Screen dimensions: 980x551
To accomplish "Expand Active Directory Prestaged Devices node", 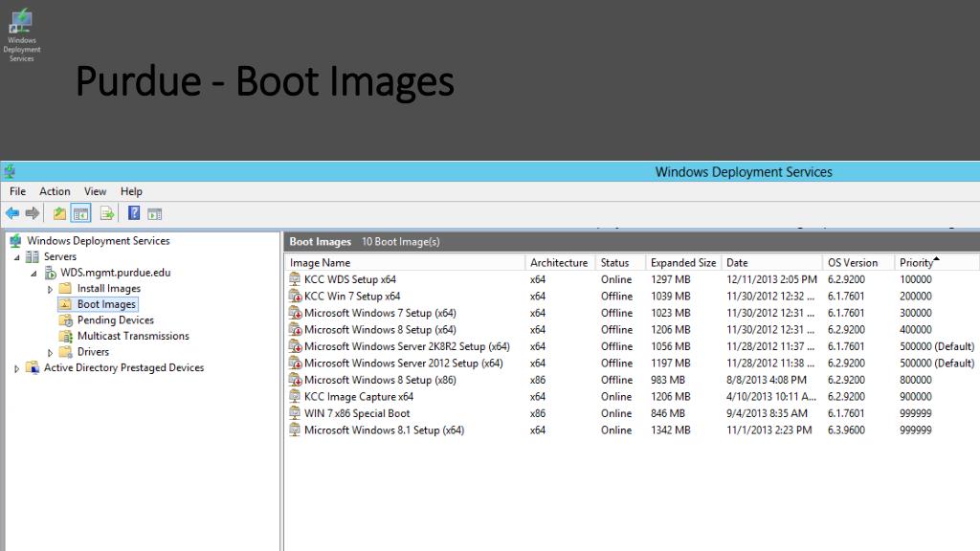I will (x=17, y=368).
